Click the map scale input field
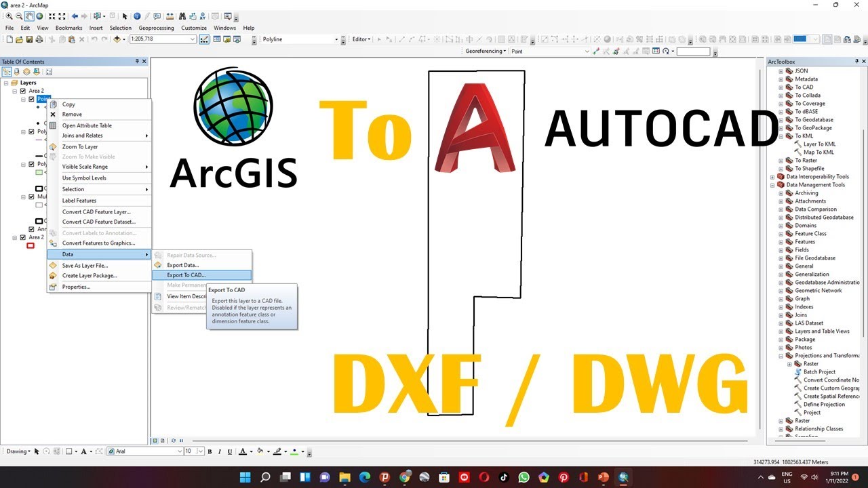This screenshot has height=488, width=868. [159, 39]
